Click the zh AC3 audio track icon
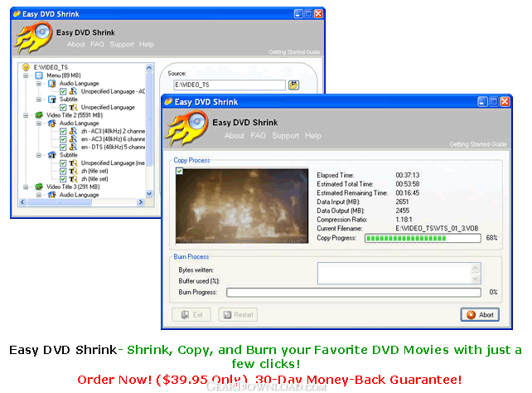 click(73, 131)
